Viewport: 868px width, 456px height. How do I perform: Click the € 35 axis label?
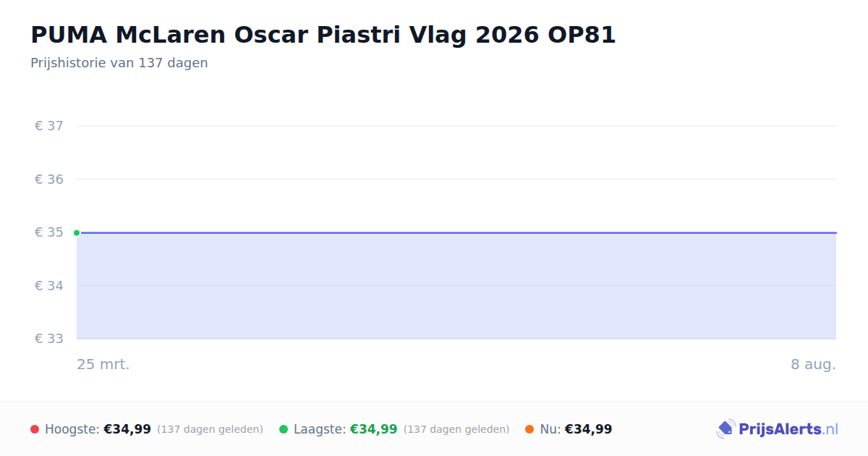click(x=49, y=232)
